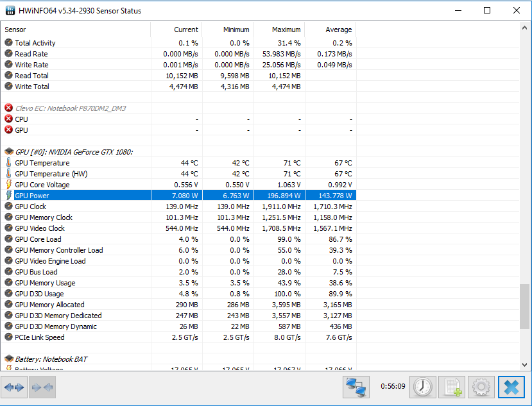Click the red X icon beside CPU

(8, 119)
